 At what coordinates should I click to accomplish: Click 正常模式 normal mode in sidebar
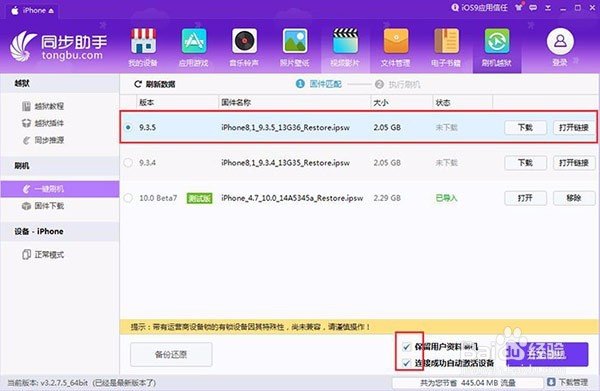43,254
